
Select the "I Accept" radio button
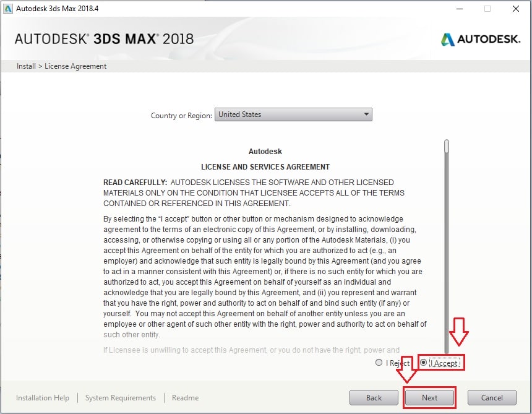pyautogui.click(x=423, y=363)
